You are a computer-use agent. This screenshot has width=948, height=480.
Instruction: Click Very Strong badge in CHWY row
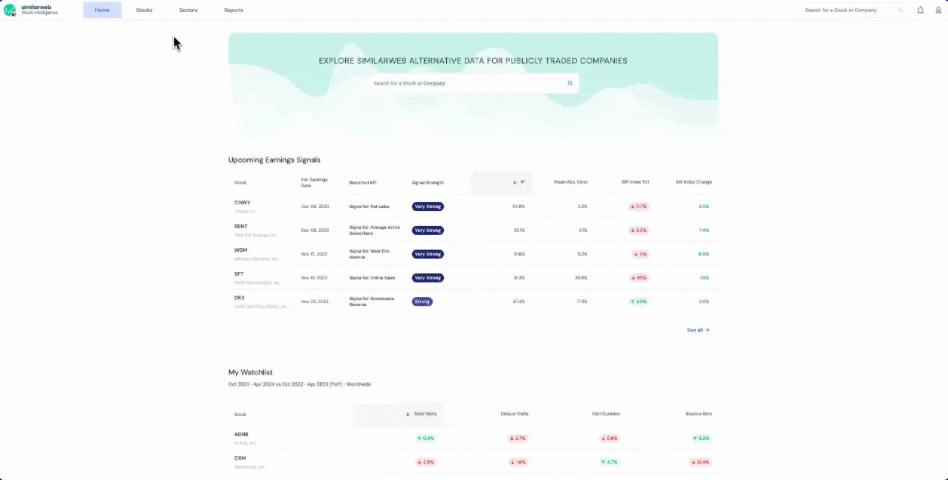coord(428,206)
